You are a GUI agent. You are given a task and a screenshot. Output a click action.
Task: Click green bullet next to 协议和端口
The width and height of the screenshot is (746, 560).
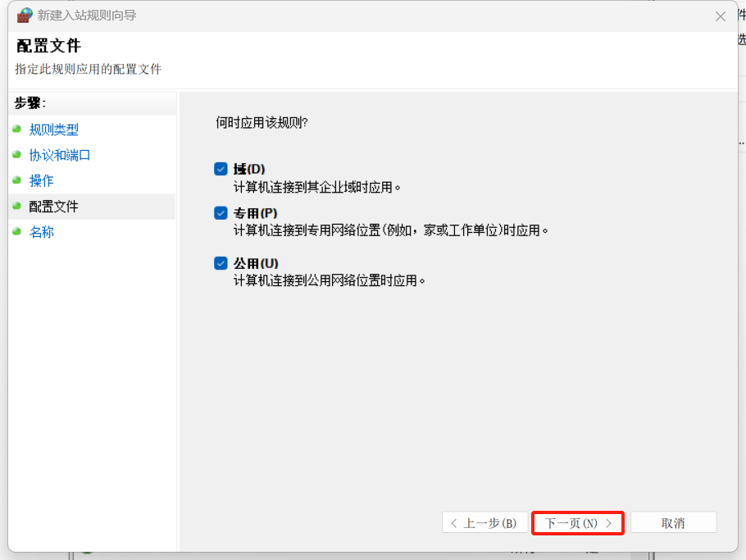17,154
